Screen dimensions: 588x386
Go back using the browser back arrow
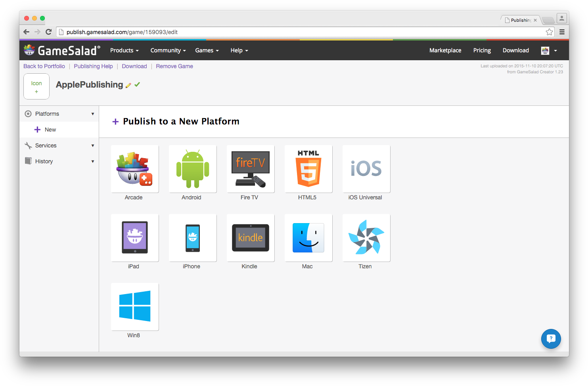27,32
